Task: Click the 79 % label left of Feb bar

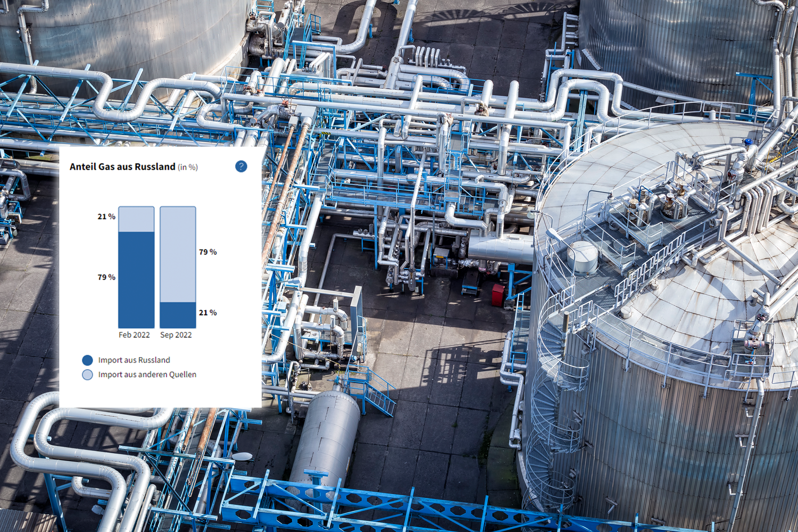Action: pyautogui.click(x=106, y=277)
